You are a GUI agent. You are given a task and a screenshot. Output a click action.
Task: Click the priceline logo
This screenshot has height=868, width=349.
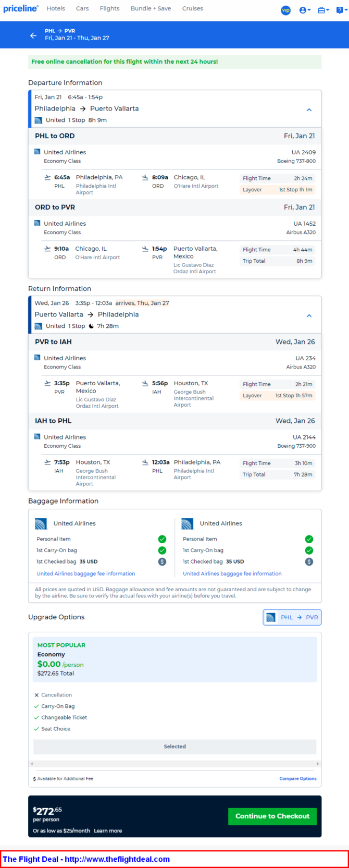pos(21,8)
